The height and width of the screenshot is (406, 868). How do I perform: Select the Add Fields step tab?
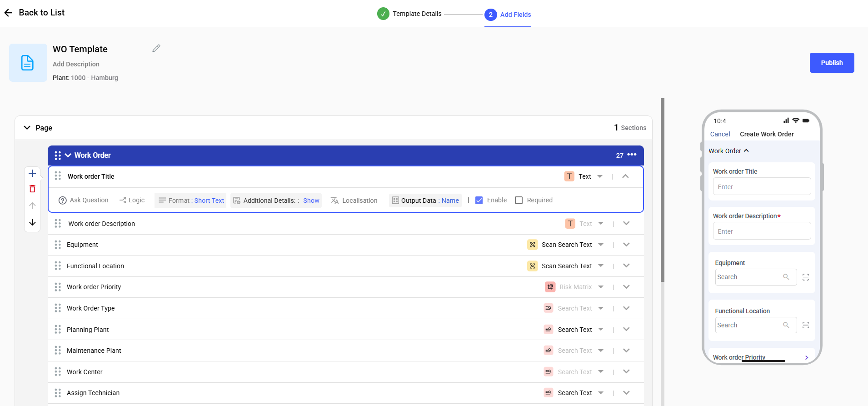pyautogui.click(x=515, y=15)
